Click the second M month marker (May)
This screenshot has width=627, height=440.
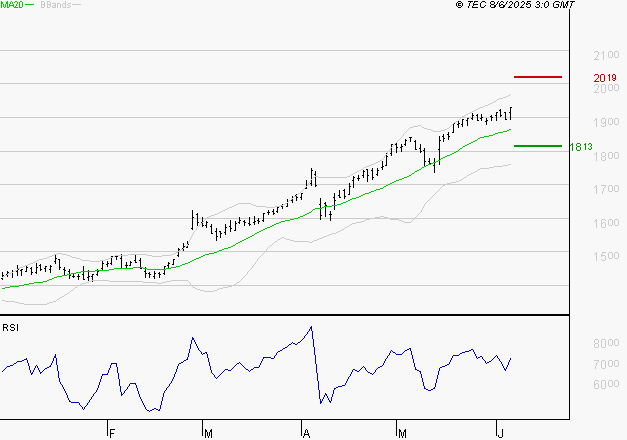(x=402, y=434)
